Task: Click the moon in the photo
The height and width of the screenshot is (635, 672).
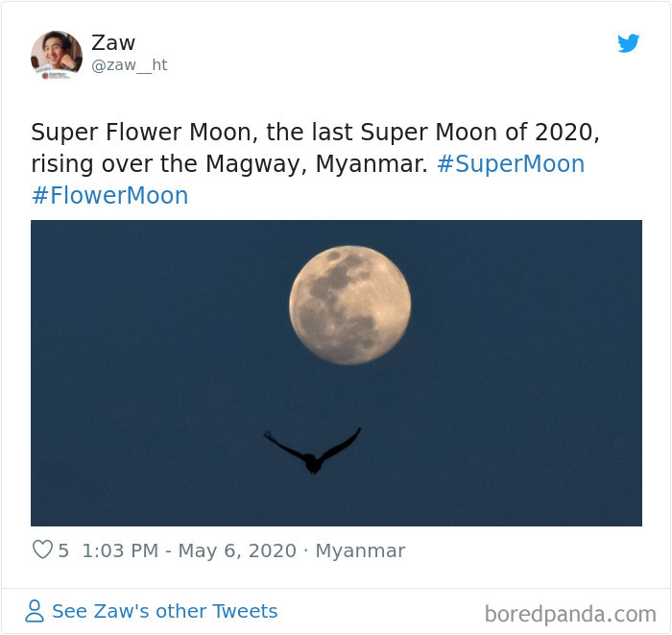Action: (x=350, y=305)
